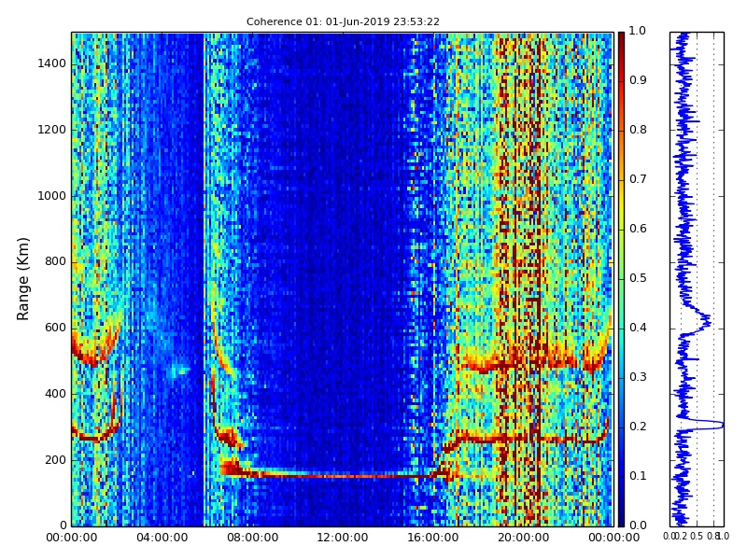Click the cyan blob near 05:00 at 480 km

pyautogui.click(x=178, y=370)
